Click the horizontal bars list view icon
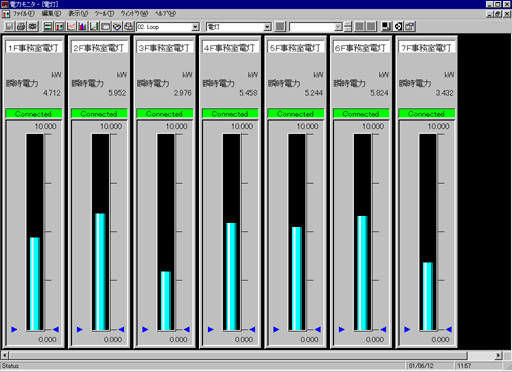 pos(48,26)
